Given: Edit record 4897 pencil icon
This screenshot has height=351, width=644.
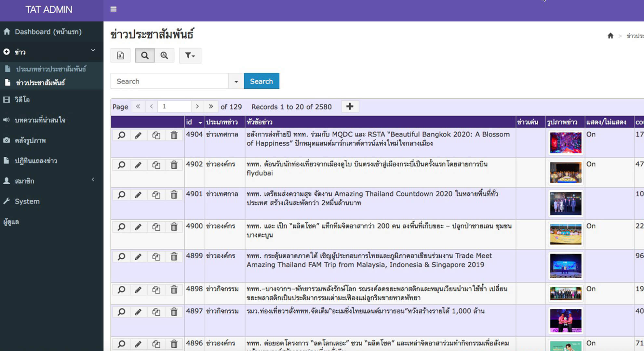Looking at the screenshot, I should coord(138,312).
